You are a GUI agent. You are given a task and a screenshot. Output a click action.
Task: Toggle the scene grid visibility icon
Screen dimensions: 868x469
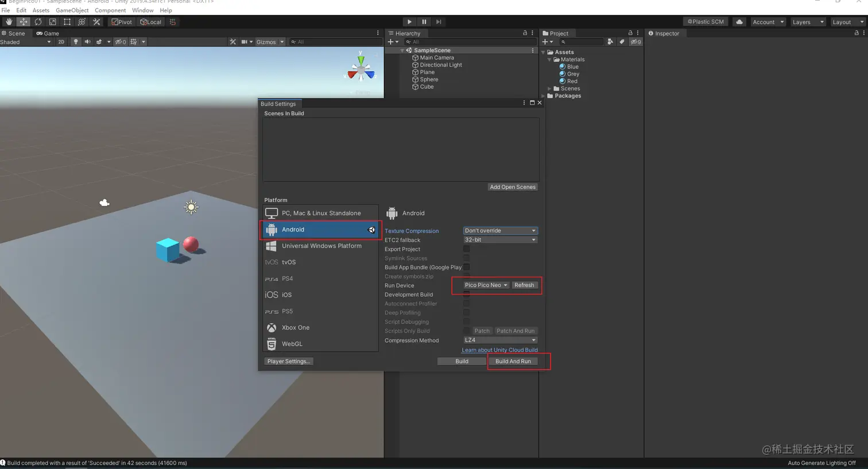[x=134, y=42]
